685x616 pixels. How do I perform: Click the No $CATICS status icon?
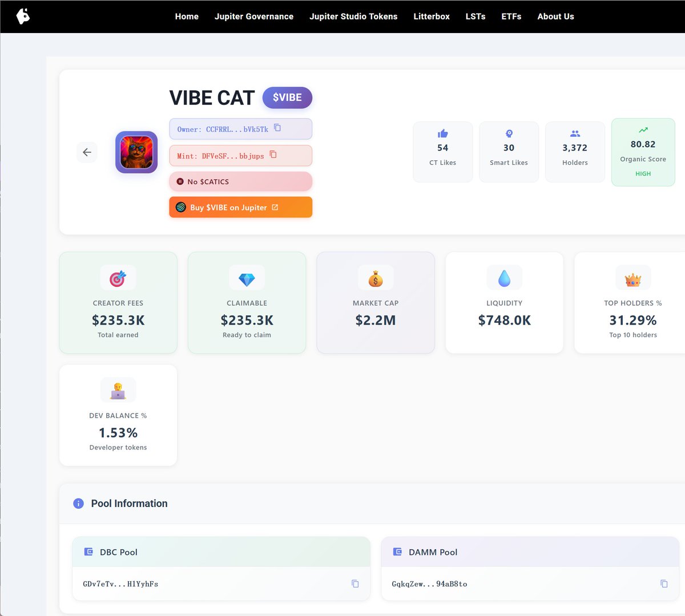pyautogui.click(x=180, y=181)
